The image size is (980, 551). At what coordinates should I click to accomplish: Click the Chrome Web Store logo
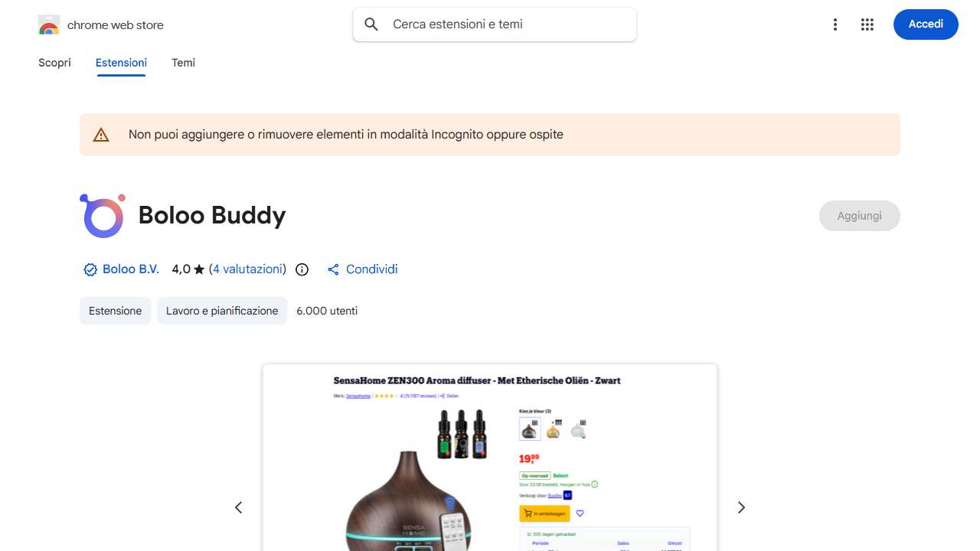(x=49, y=25)
